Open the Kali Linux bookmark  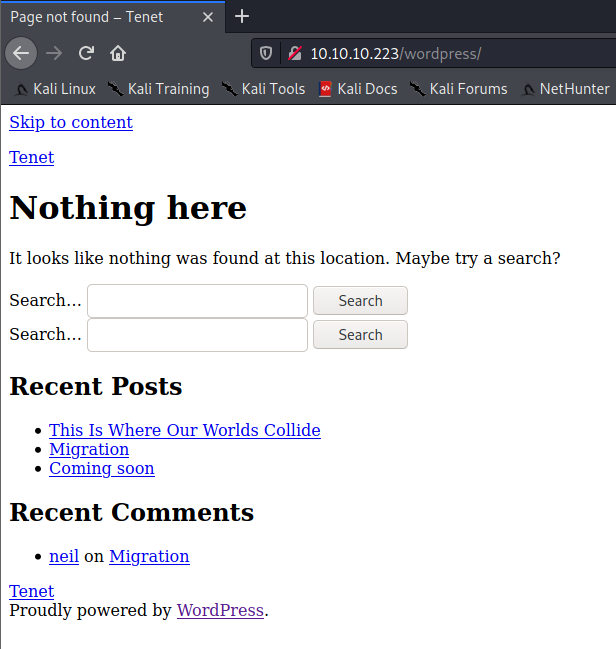point(55,89)
